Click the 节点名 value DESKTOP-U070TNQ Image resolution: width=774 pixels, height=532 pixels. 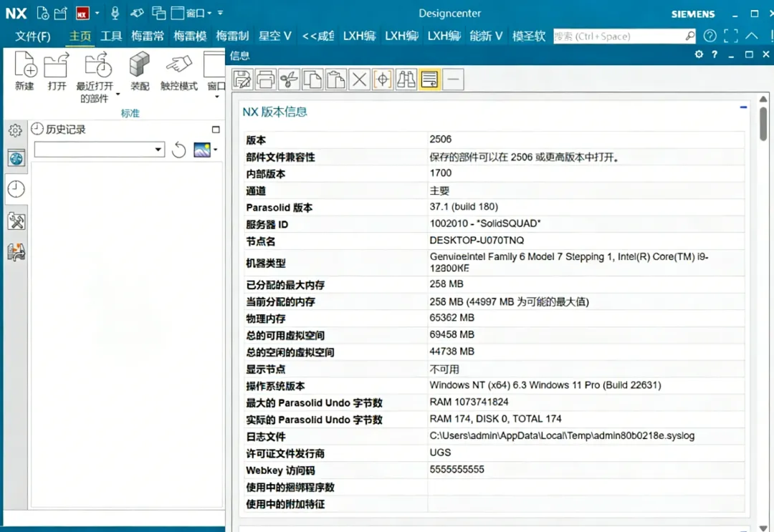click(x=477, y=240)
